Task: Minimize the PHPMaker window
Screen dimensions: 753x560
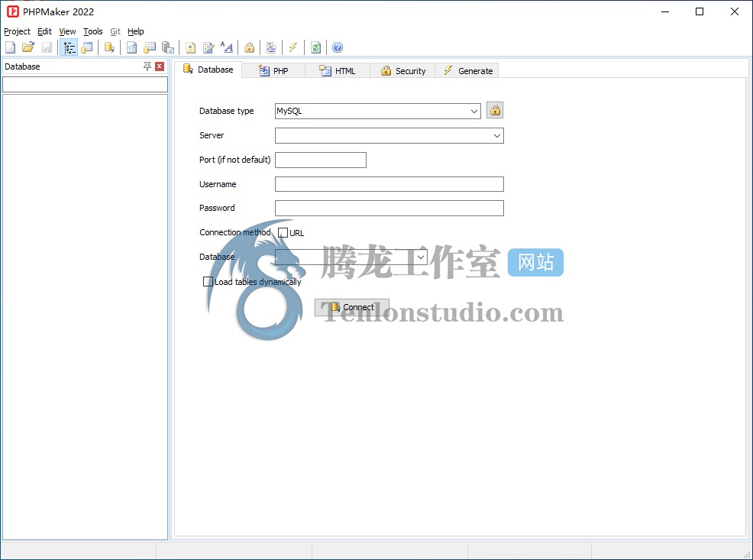Action: click(x=665, y=11)
